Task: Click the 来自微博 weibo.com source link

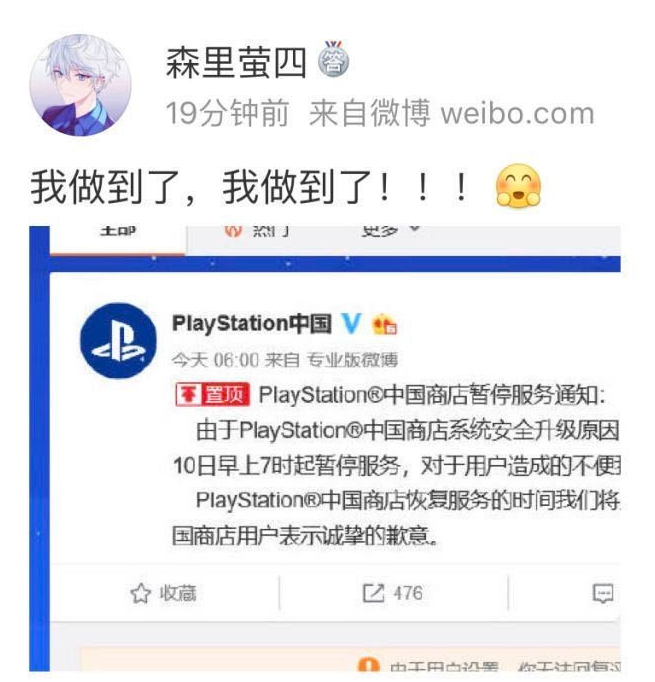Action: [451, 113]
